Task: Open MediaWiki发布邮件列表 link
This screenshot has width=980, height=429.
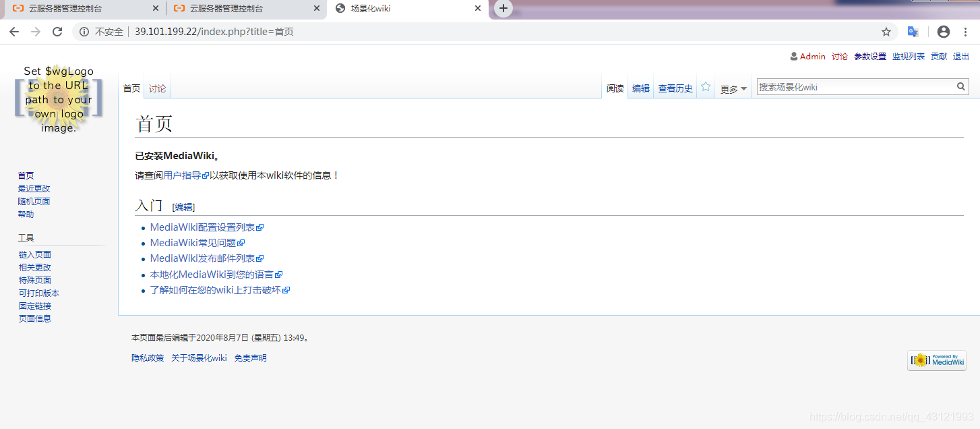Action: (x=207, y=258)
